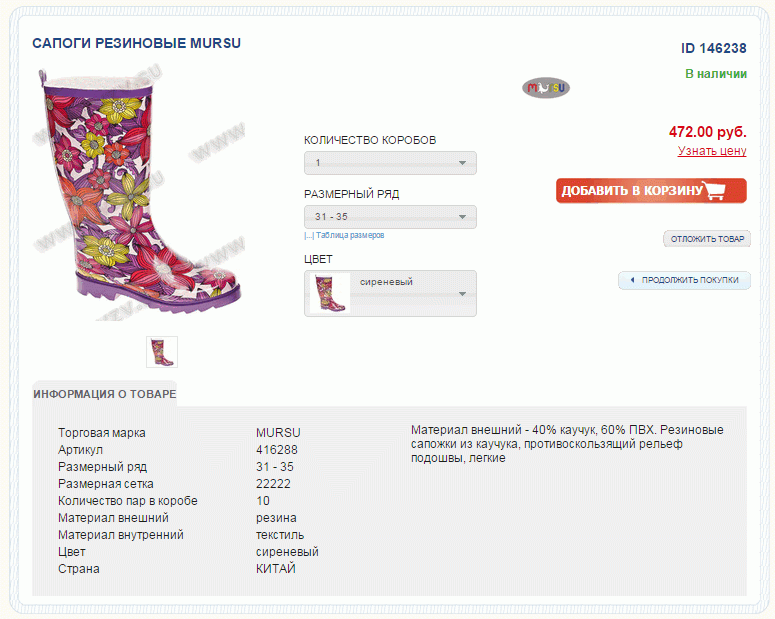775x619 pixels.
Task: Click the product title Сапоги резиновые MURSU
Action: click(136, 44)
